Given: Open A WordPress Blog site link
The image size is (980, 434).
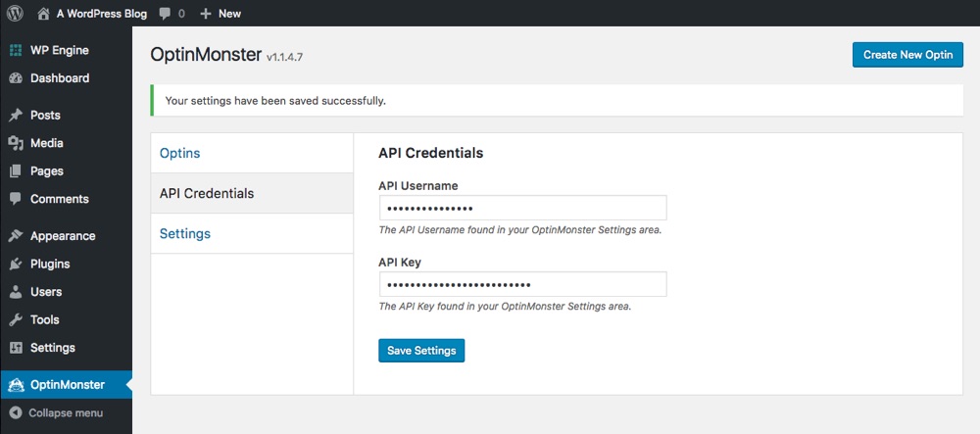Looking at the screenshot, I should tap(101, 13).
